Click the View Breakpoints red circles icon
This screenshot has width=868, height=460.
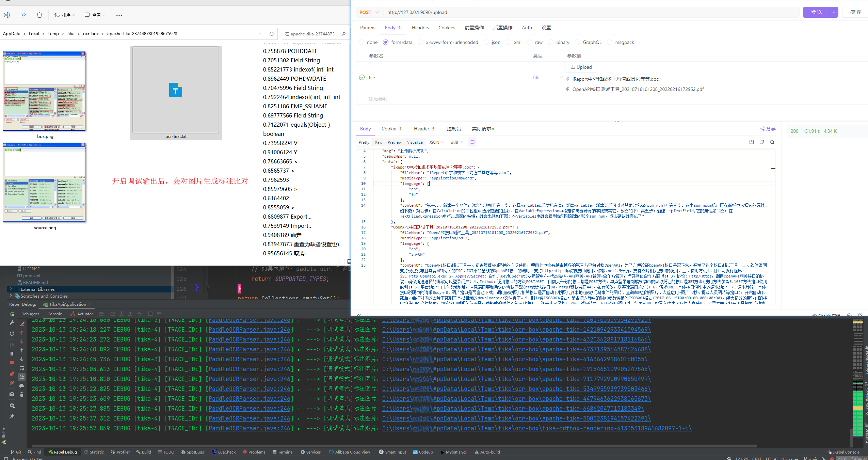click(x=12, y=374)
